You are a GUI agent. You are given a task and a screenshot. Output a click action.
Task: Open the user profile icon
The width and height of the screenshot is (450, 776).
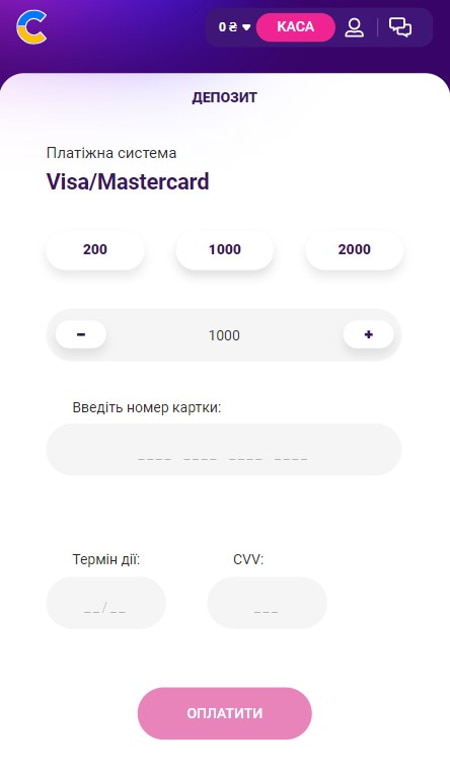[354, 27]
